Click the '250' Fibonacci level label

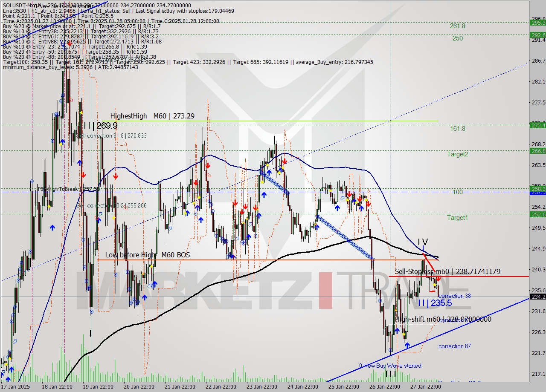pos(458,38)
